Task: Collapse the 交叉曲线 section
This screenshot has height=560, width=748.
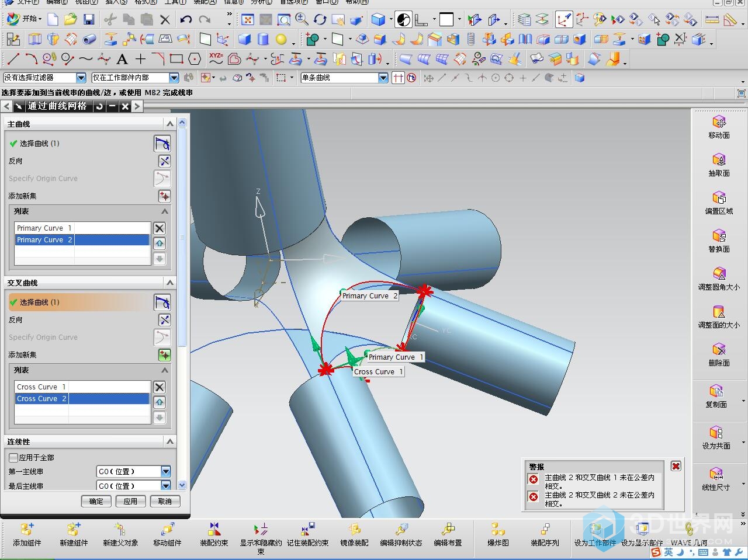Action: 170,283
